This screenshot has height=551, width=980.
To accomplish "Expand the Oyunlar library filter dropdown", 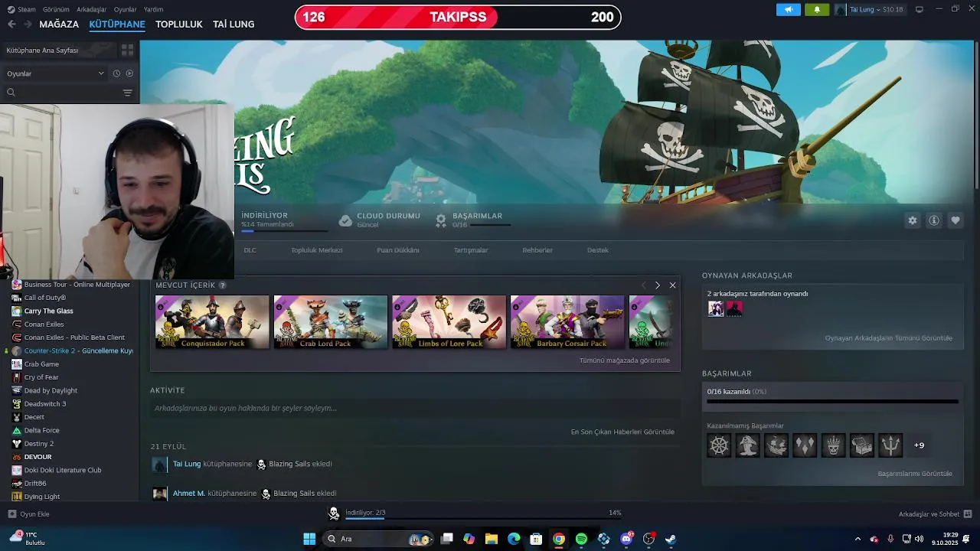I will click(x=55, y=73).
